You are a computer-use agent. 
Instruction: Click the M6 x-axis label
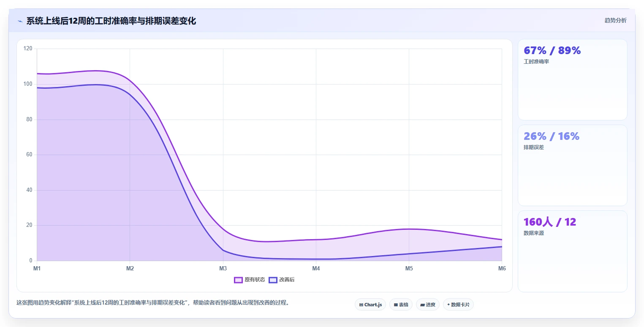click(x=502, y=269)
